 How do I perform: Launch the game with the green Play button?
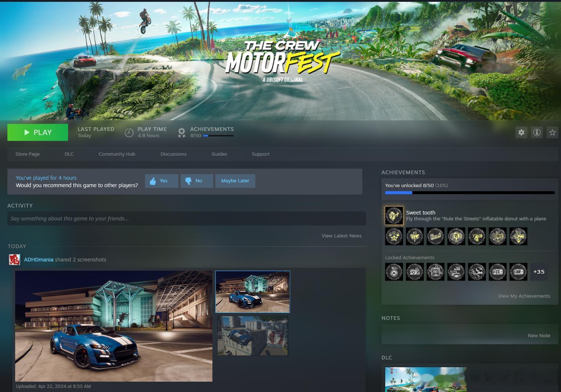(x=38, y=132)
